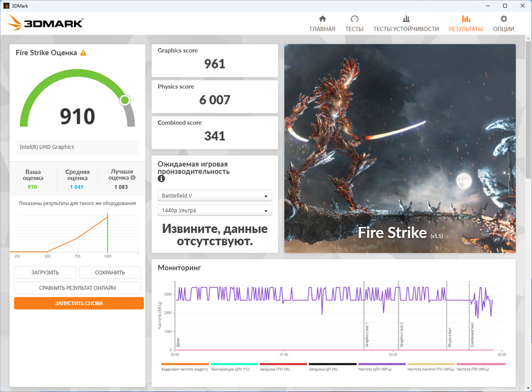Open the Опции gear icon
Image resolution: width=532 pixels, height=392 pixels.
[503, 19]
